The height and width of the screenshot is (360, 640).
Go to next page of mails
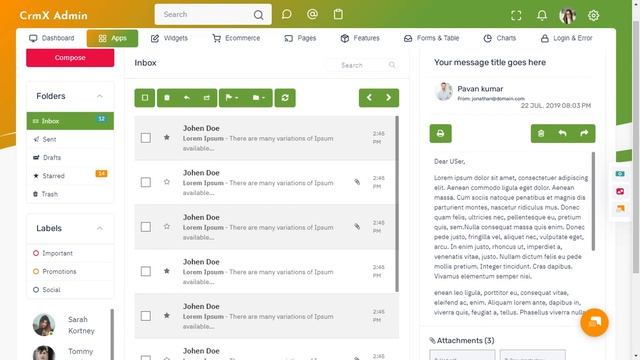389,98
